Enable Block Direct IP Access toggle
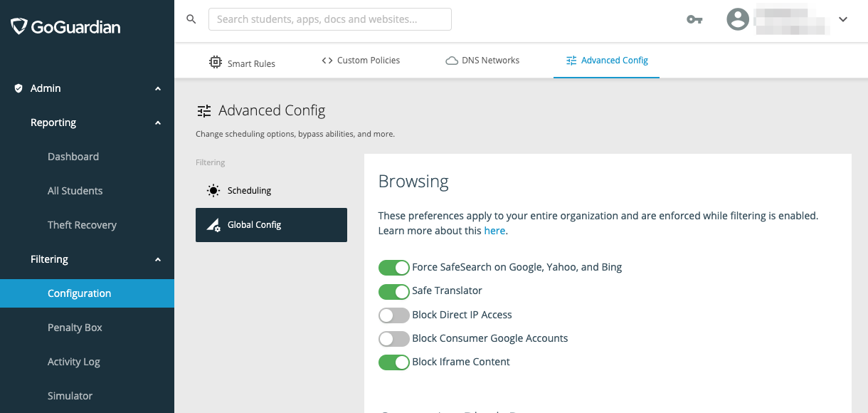Screen dimensions: 868x413 coord(393,315)
